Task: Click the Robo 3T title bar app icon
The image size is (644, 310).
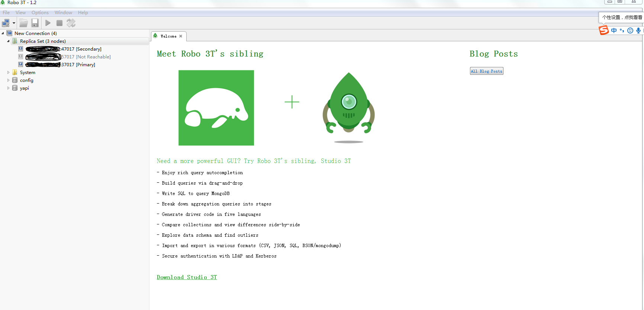Action: [3, 3]
